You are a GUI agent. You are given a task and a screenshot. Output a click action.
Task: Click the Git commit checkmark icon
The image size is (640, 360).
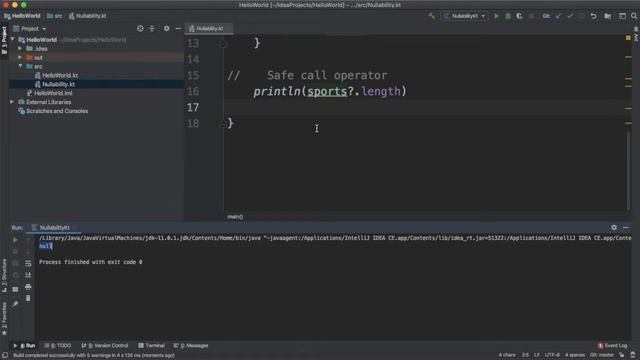coord(570,16)
